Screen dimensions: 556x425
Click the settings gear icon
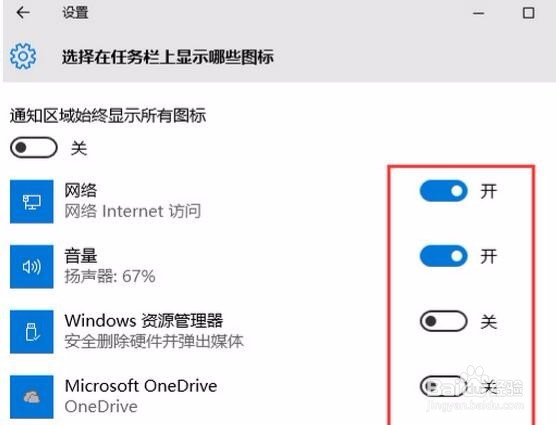click(x=23, y=56)
